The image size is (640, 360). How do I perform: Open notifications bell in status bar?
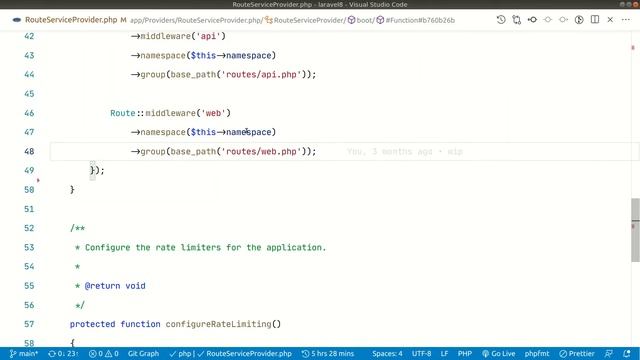coord(627,353)
